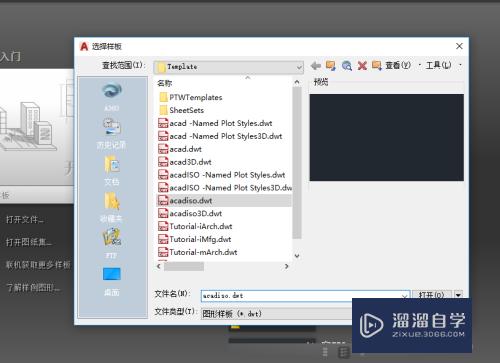Click the AutoCAD logo in dialog title bar
Image resolution: width=500 pixels, height=363 pixels.
(84, 46)
